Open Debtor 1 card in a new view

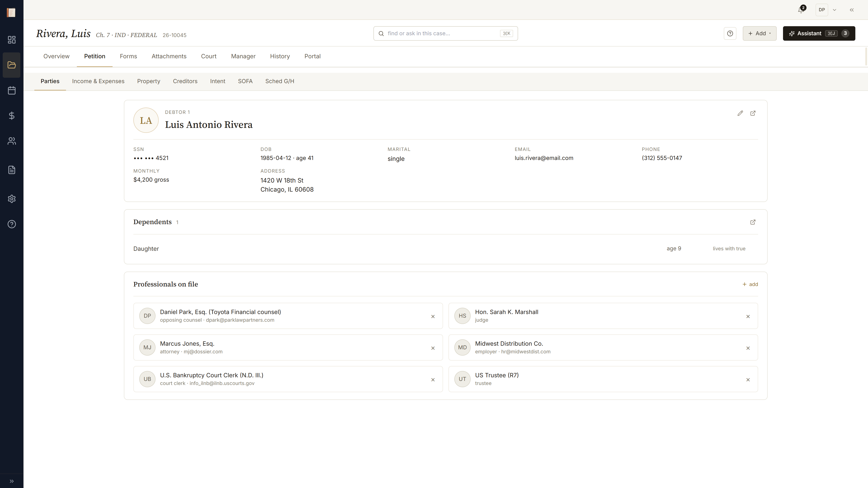tap(753, 113)
